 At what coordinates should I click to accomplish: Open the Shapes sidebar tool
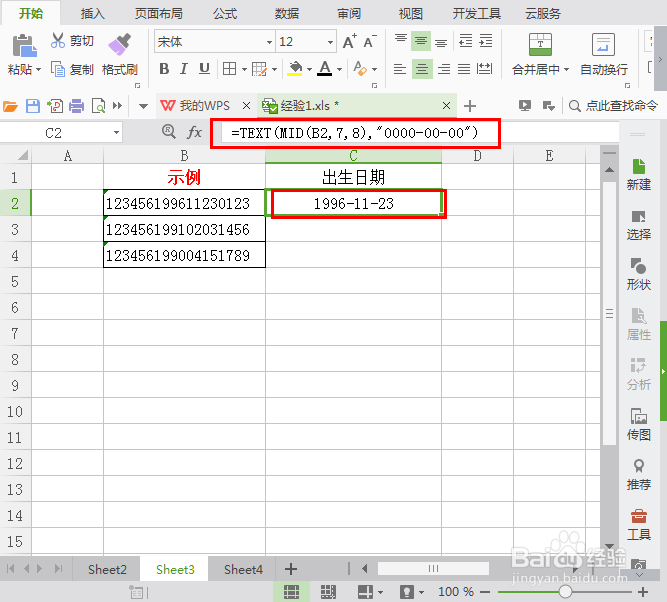point(638,266)
